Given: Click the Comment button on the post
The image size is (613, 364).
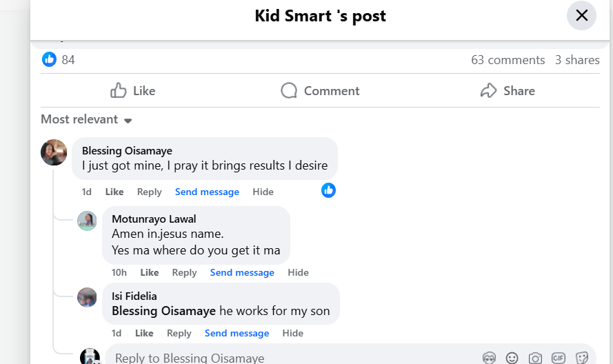Looking at the screenshot, I should (320, 90).
